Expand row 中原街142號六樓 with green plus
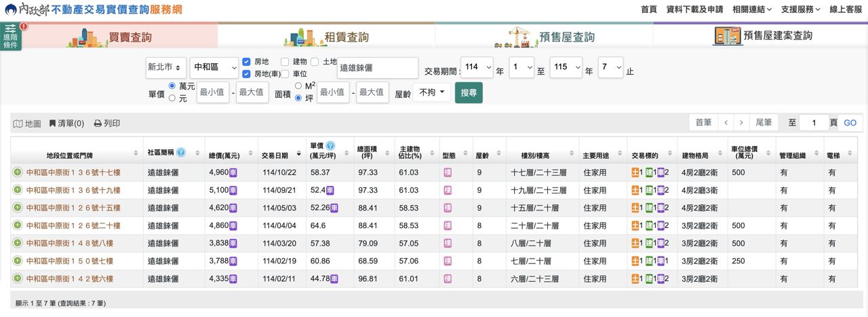 (17, 278)
